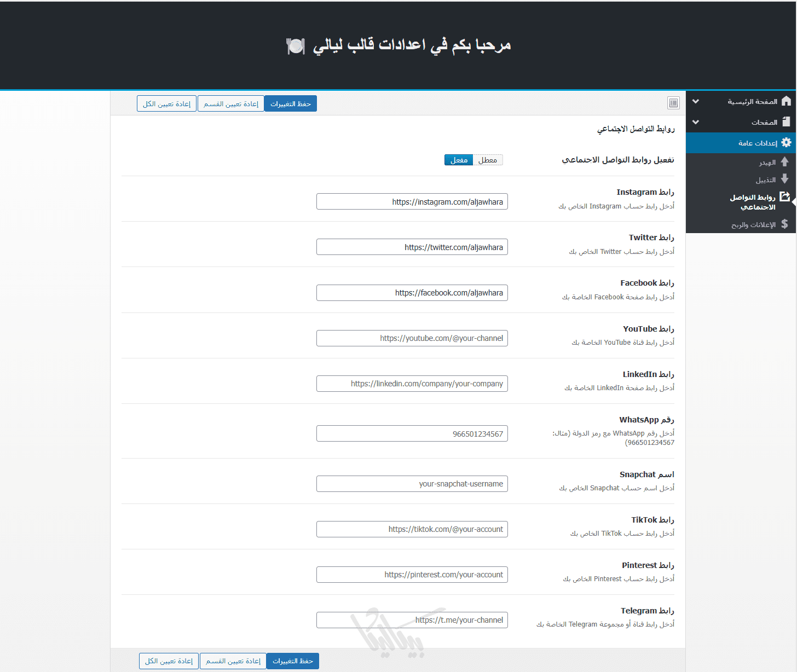Image resolution: width=797 pixels, height=672 pixels.
Task: Click the share icon for روابط التواصل الاجتماعي
Action: [785, 197]
